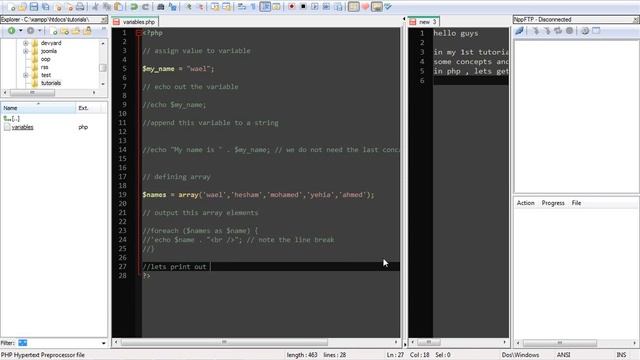Select the oop folder

pos(45,59)
